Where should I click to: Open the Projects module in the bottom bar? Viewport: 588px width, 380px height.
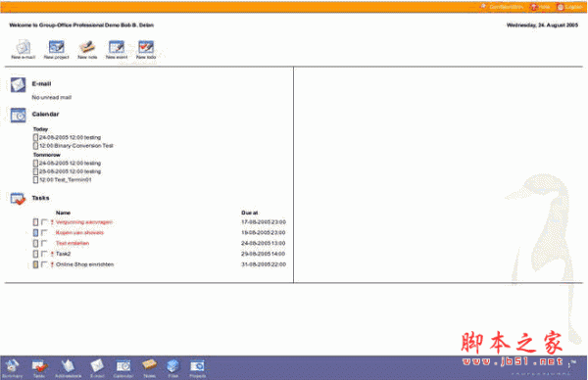click(197, 368)
